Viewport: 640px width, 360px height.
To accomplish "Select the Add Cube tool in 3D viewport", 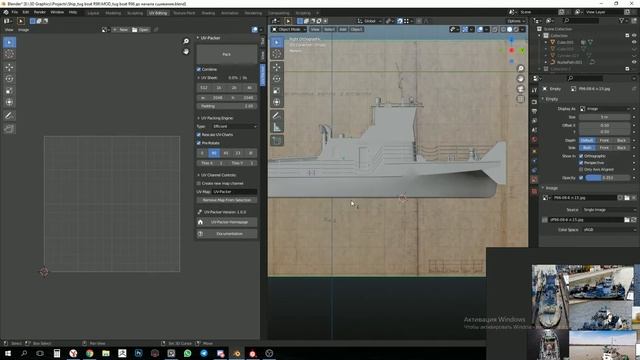I will [x=277, y=141].
